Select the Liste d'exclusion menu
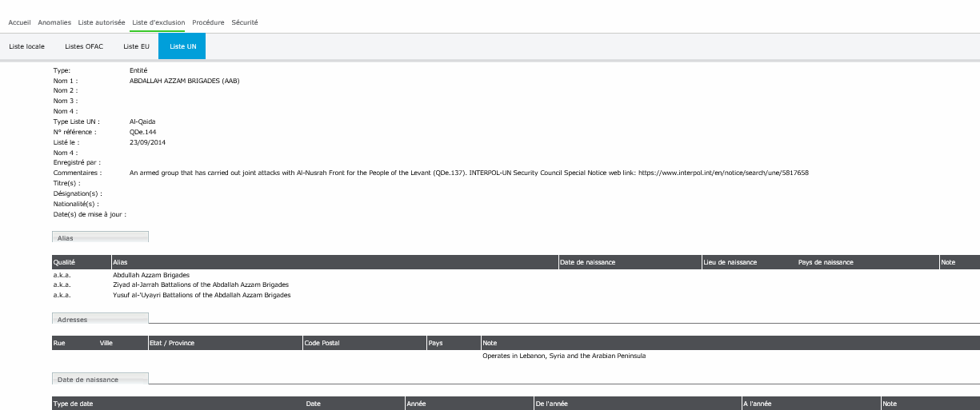Image resolution: width=980 pixels, height=410 pixels. 158,22
